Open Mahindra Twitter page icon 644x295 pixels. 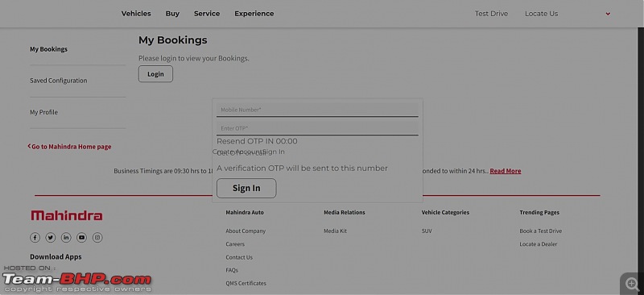coord(51,238)
